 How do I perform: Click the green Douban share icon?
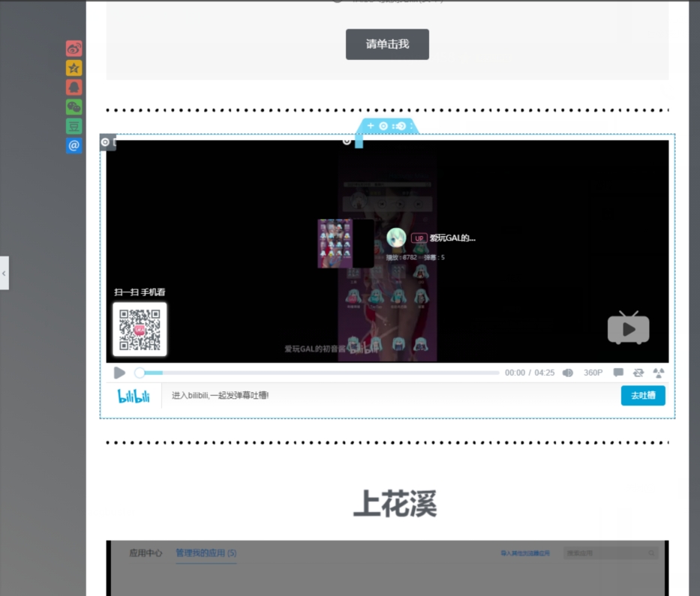click(x=74, y=126)
